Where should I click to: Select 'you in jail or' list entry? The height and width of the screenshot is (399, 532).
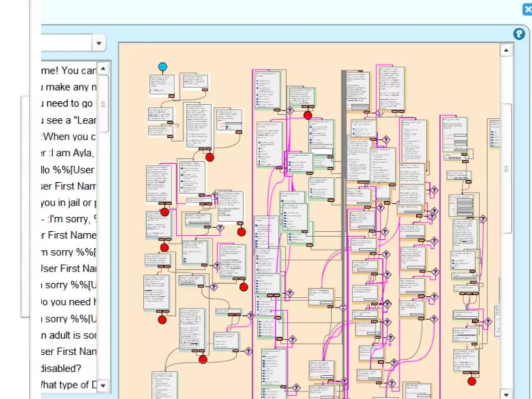coord(68,203)
